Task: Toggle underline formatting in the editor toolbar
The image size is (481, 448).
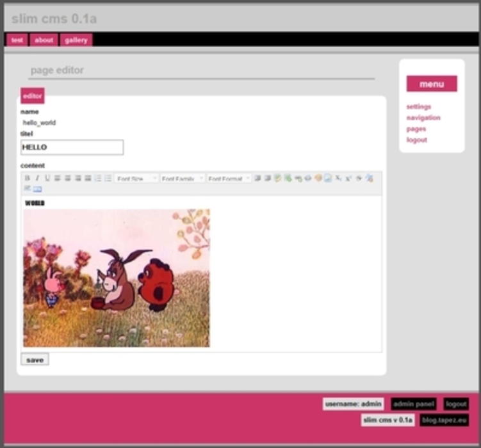Action: pyautogui.click(x=47, y=178)
